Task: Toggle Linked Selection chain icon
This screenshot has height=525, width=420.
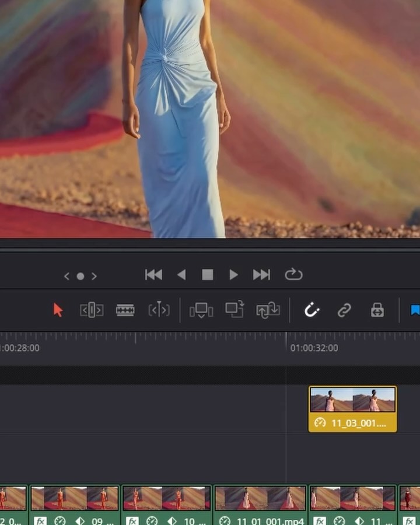Action: tap(344, 310)
